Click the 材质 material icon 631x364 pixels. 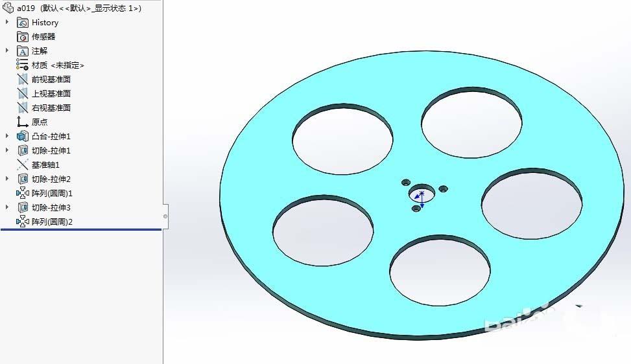[23, 65]
